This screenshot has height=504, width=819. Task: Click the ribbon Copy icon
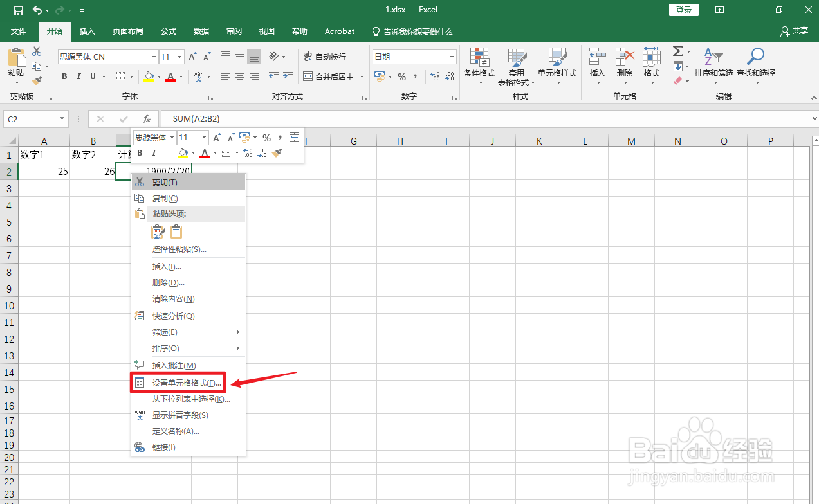point(37,66)
